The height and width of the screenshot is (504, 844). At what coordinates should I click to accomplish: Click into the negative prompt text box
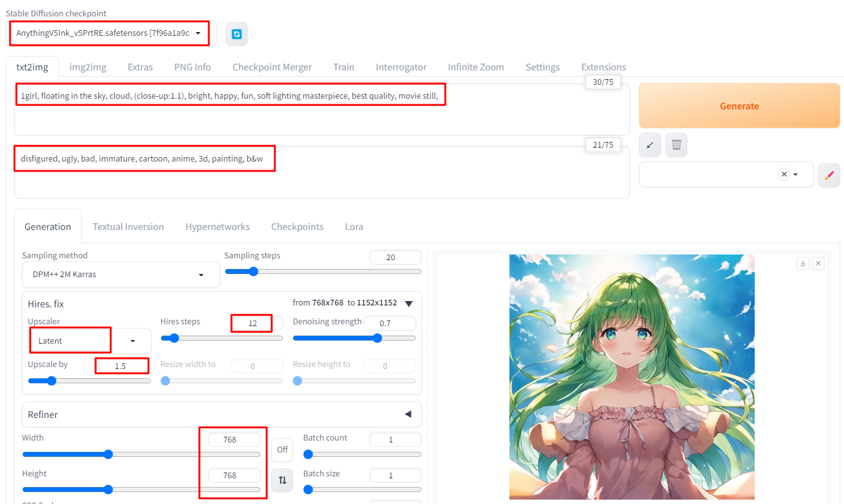[x=321, y=172]
